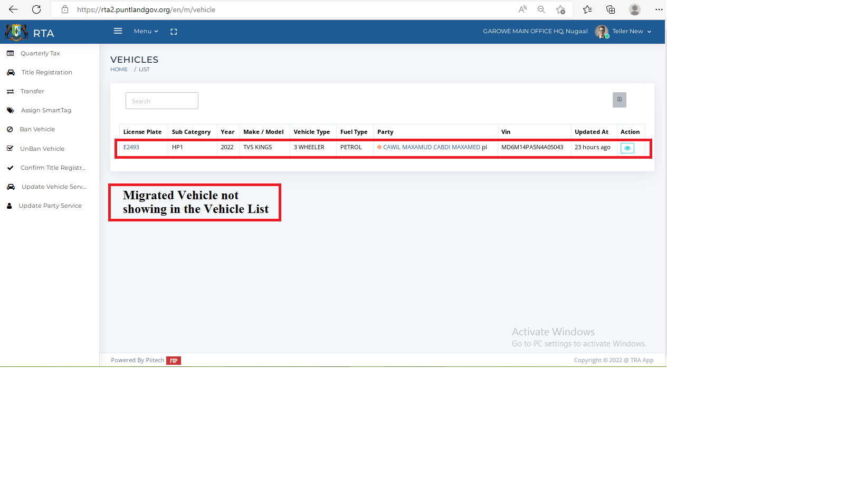Screen dimensions: 857x504
Task: Open license plate E2493 link
Action: coord(131,147)
